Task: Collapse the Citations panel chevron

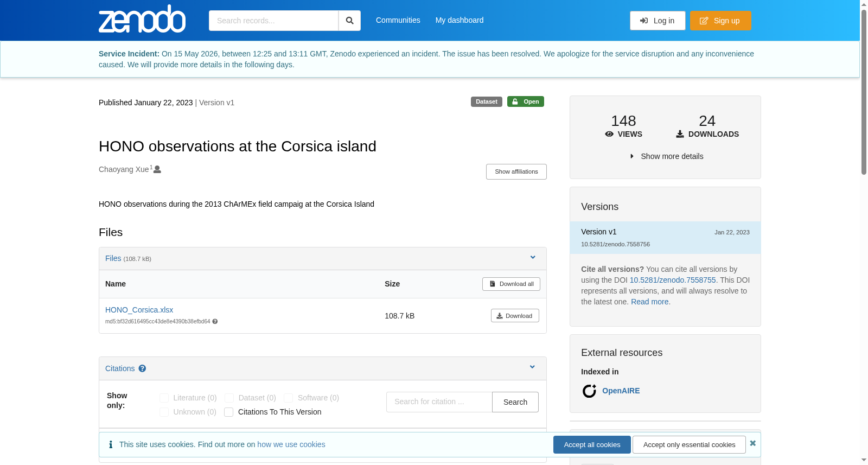Action: 532,367
